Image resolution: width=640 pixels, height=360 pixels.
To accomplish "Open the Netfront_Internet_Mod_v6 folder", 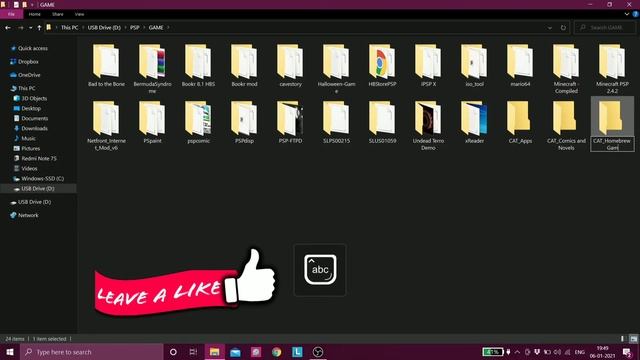I will [x=106, y=125].
